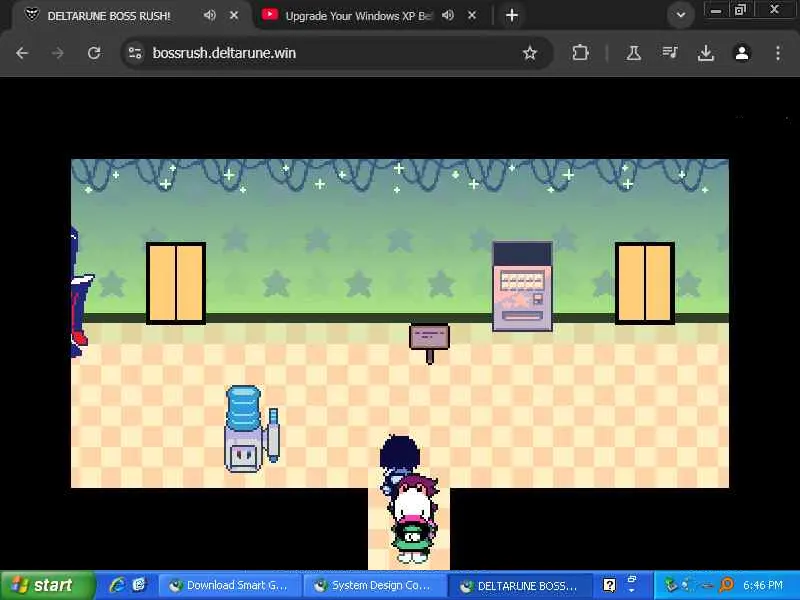800x600 pixels.
Task: Expand the tab search dropdown
Action: click(681, 15)
